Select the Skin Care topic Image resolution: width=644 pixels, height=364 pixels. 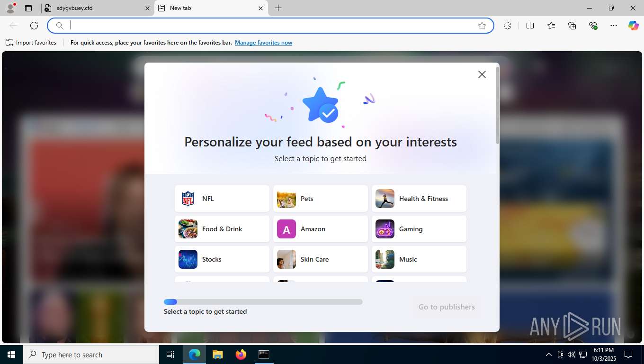click(x=321, y=259)
